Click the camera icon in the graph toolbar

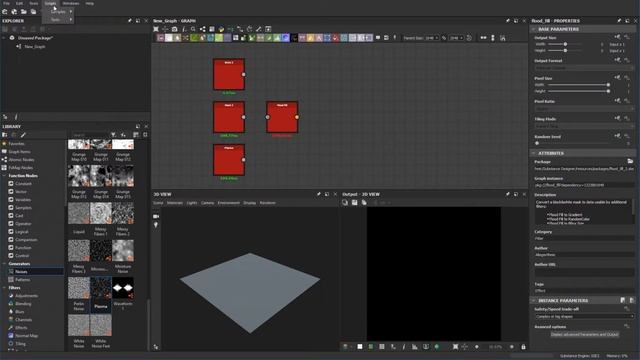(x=175, y=29)
